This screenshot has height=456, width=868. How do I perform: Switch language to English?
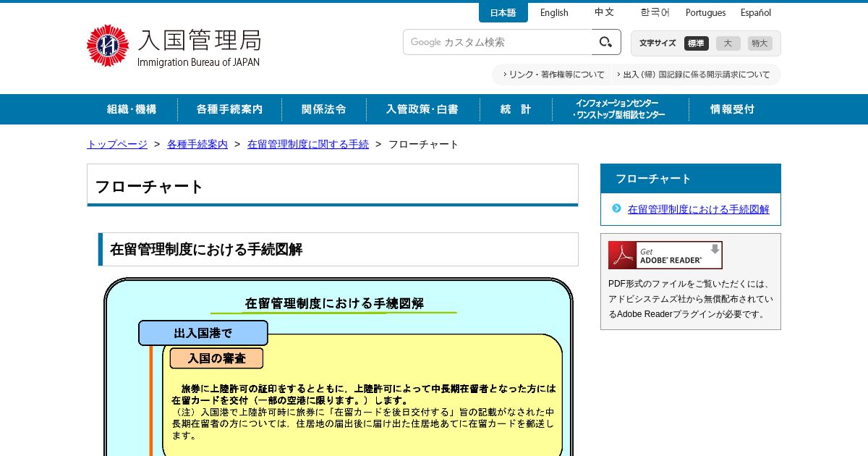click(x=554, y=13)
